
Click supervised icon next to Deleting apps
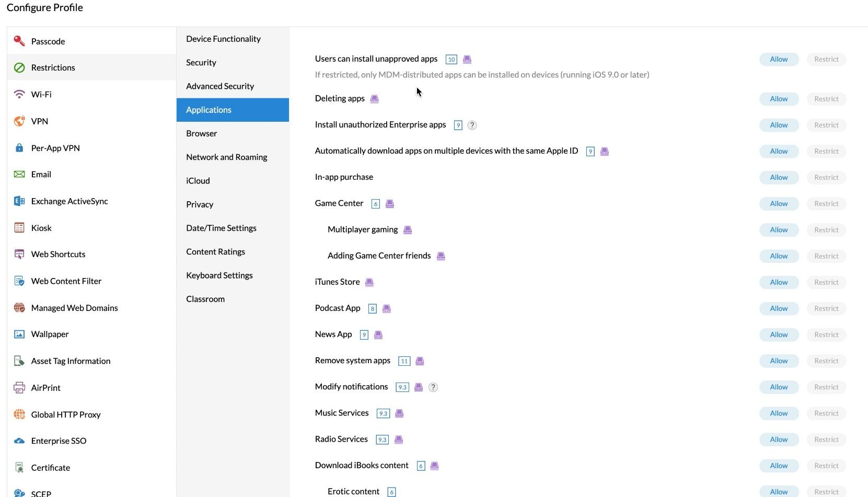tap(374, 99)
